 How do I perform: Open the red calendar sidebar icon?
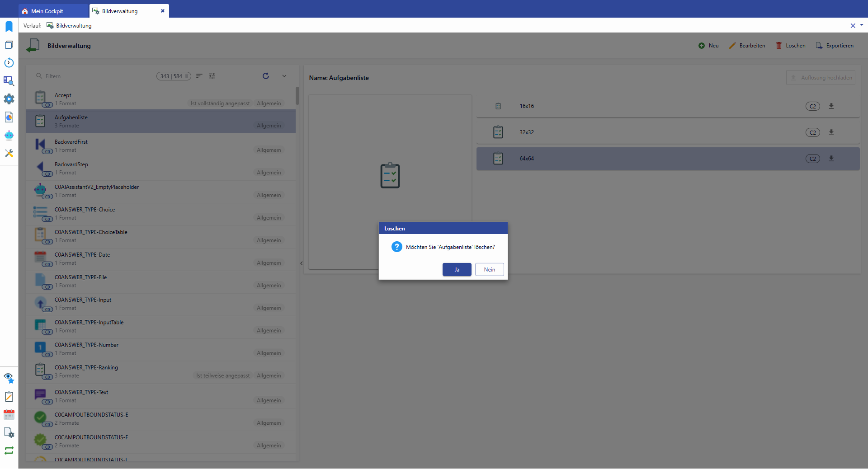tap(9, 415)
